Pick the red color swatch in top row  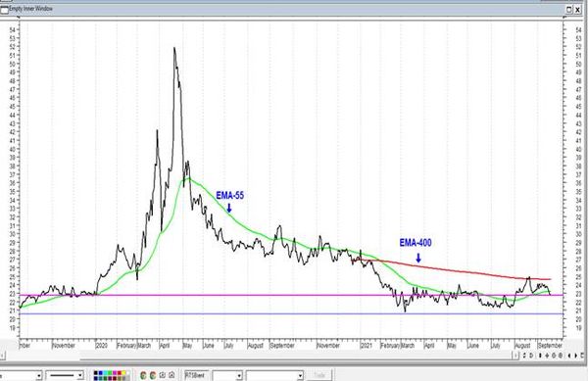pyautogui.click(x=119, y=373)
